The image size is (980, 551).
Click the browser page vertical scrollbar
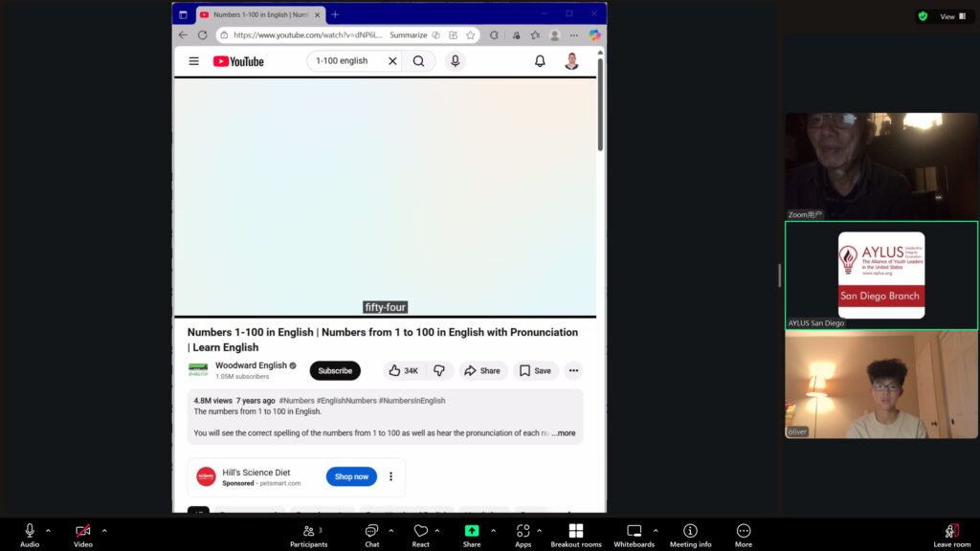coord(600,105)
